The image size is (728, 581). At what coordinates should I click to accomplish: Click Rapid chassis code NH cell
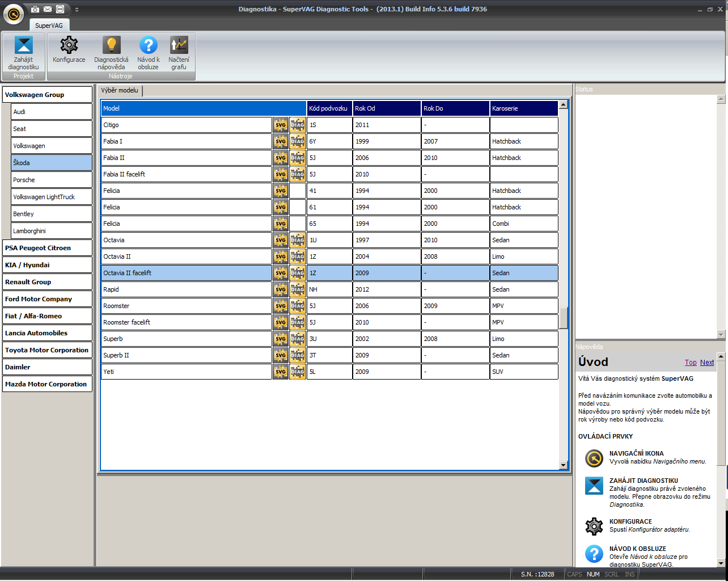click(x=329, y=289)
